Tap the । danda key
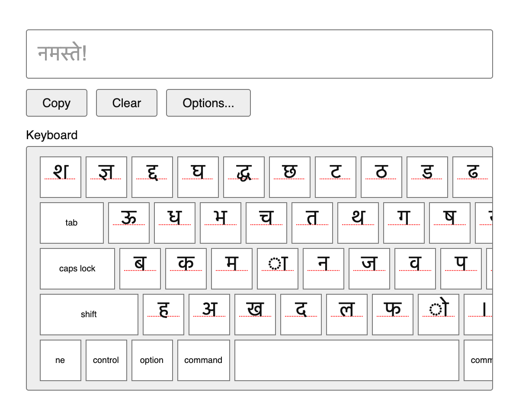This screenshot has height=420, width=519. coord(478,315)
